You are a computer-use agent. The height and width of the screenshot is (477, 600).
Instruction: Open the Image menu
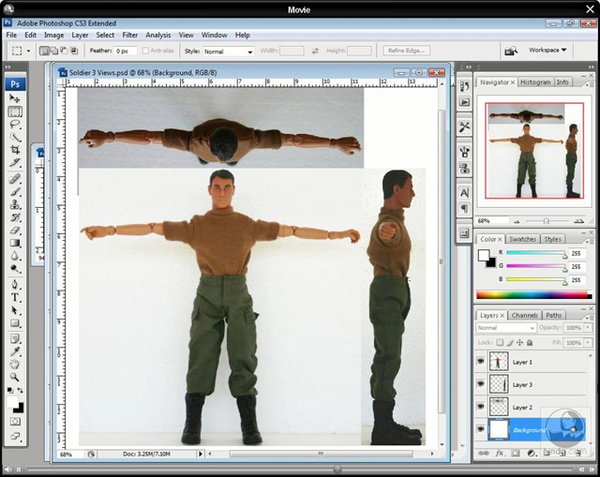(x=54, y=35)
